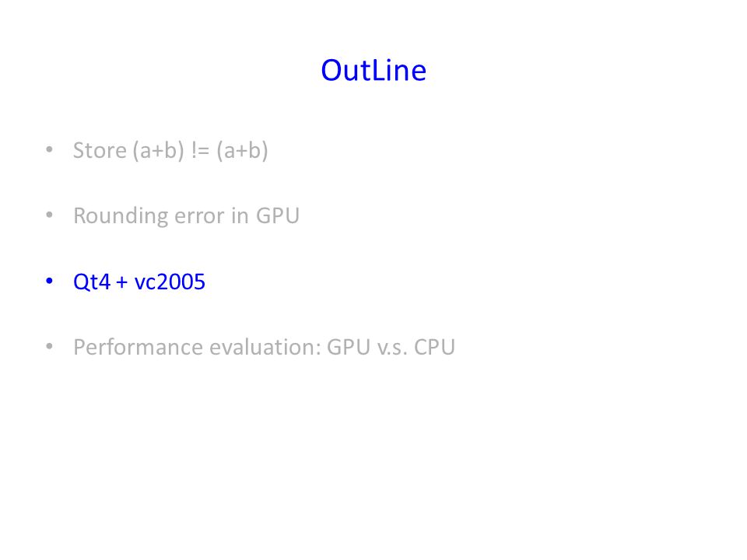
Task: Select the 'Store (a+b) != (a+b)' line
Action: 170,150
